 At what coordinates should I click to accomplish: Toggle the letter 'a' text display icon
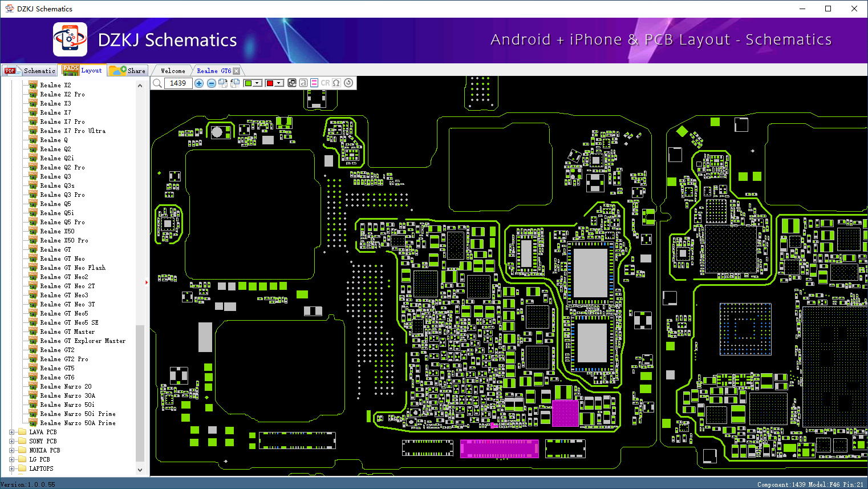point(303,83)
